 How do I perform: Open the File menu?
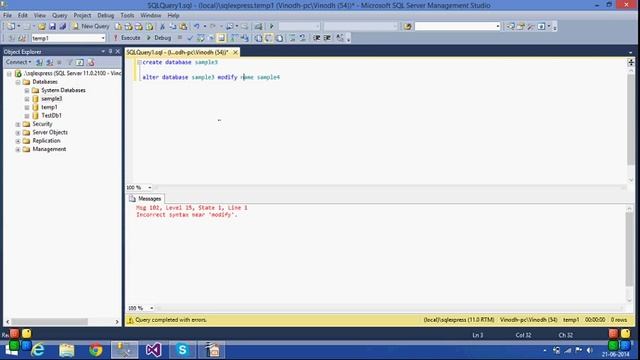(7, 16)
